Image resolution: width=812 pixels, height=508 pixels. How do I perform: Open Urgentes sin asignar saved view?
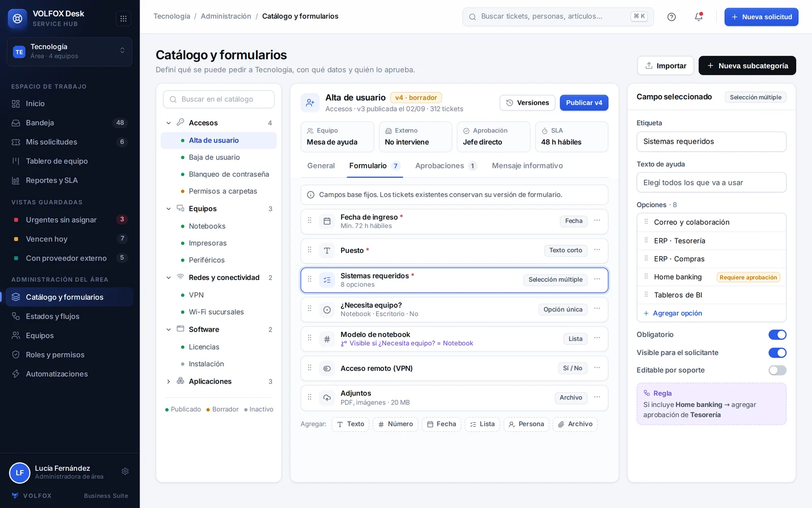(x=70, y=220)
